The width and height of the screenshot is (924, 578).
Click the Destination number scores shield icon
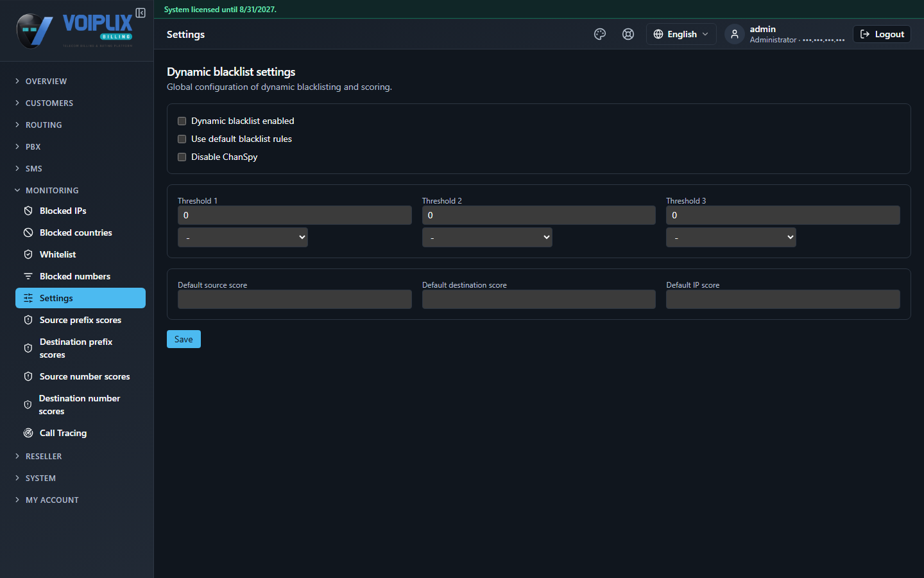tap(28, 405)
